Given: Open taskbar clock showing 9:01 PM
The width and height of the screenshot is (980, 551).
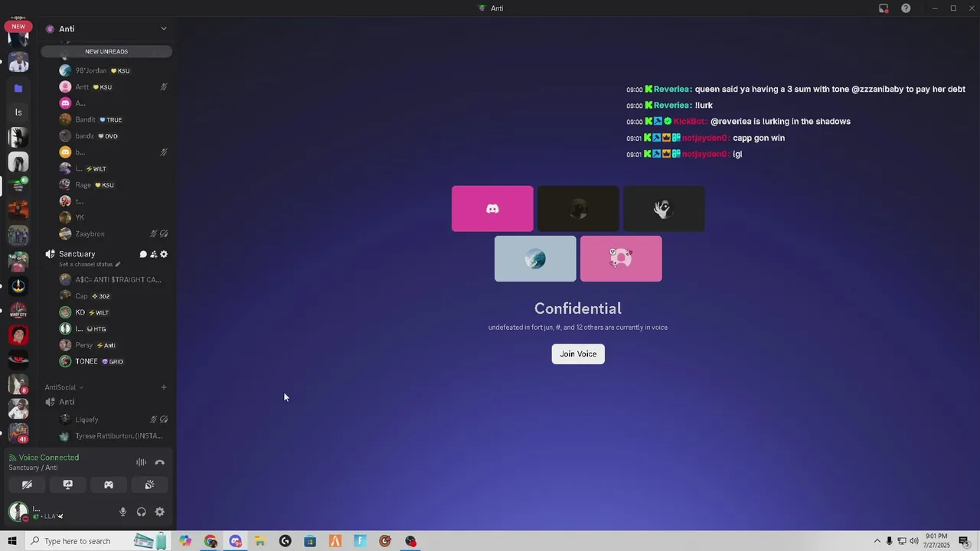Looking at the screenshot, I should pos(936,541).
